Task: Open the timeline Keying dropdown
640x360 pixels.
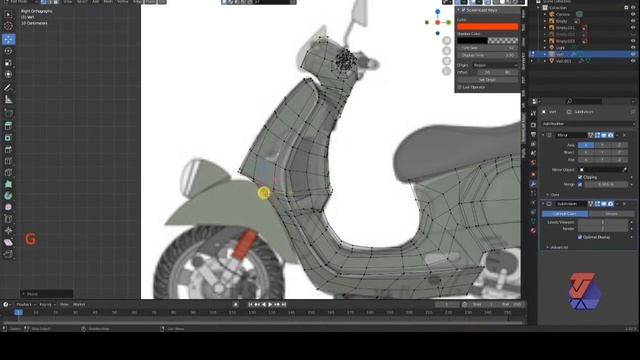Action: (47, 304)
